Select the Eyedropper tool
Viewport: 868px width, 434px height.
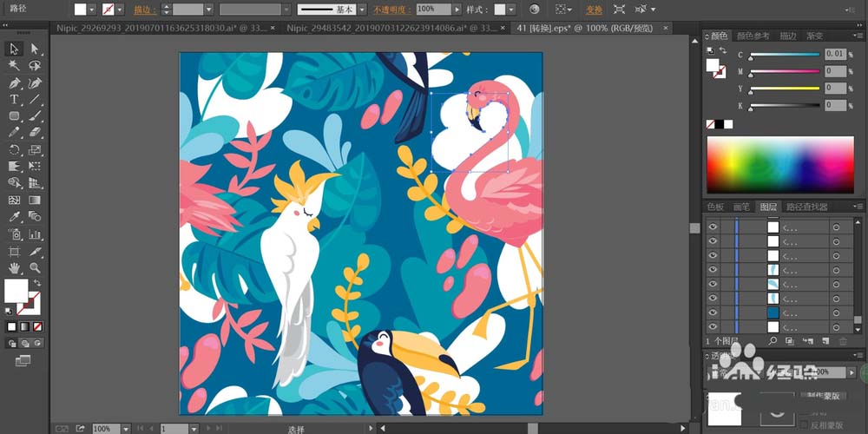click(15, 216)
